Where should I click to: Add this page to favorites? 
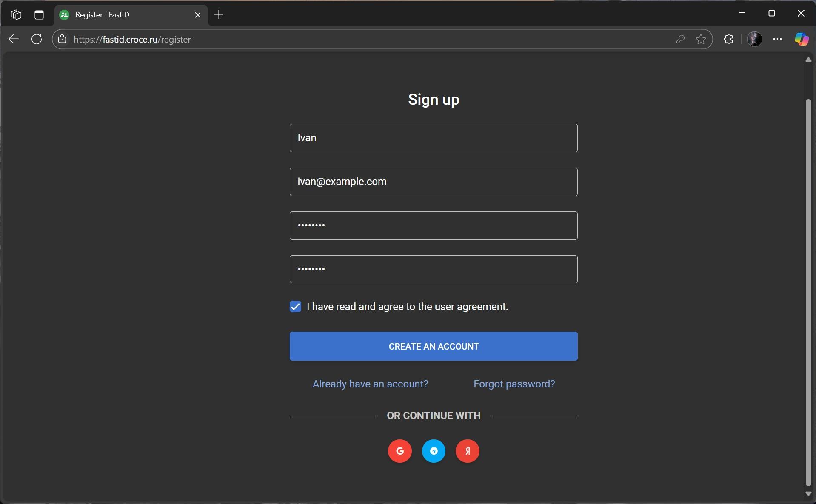(701, 39)
